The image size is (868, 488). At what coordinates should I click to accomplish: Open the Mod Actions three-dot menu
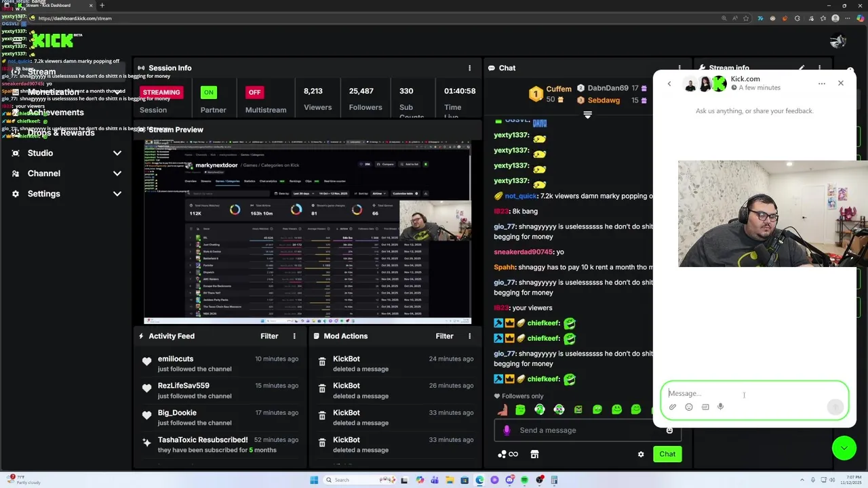(x=469, y=336)
